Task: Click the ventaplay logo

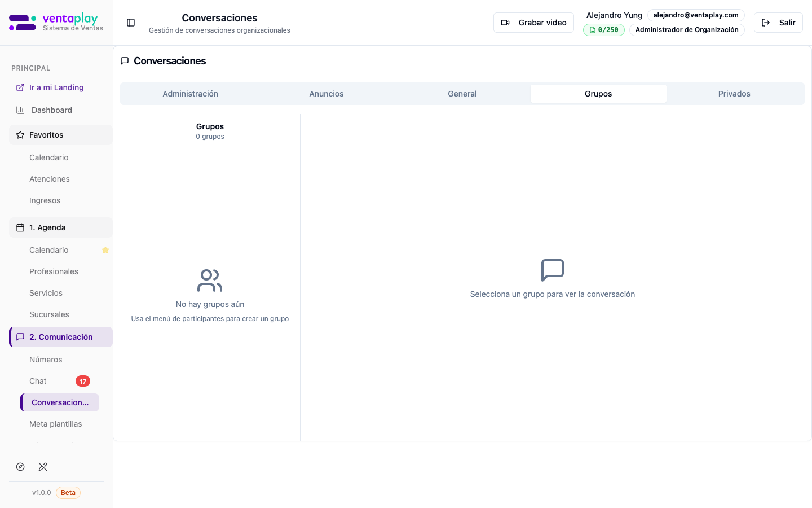Action: (x=56, y=23)
